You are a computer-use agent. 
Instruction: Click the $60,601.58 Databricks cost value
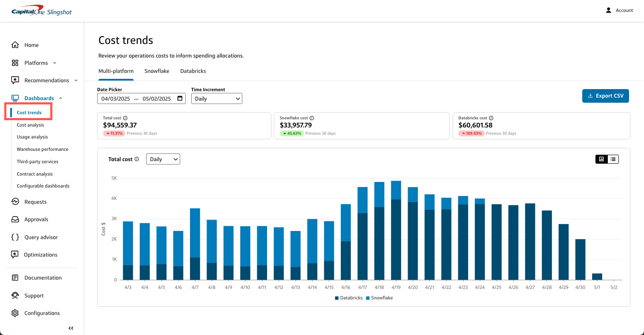pos(475,125)
